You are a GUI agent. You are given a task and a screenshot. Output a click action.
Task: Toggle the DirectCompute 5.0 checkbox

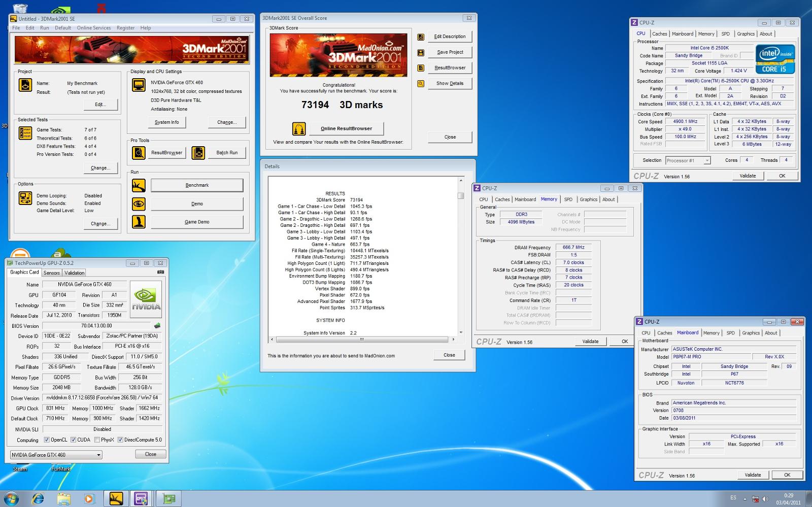(120, 440)
